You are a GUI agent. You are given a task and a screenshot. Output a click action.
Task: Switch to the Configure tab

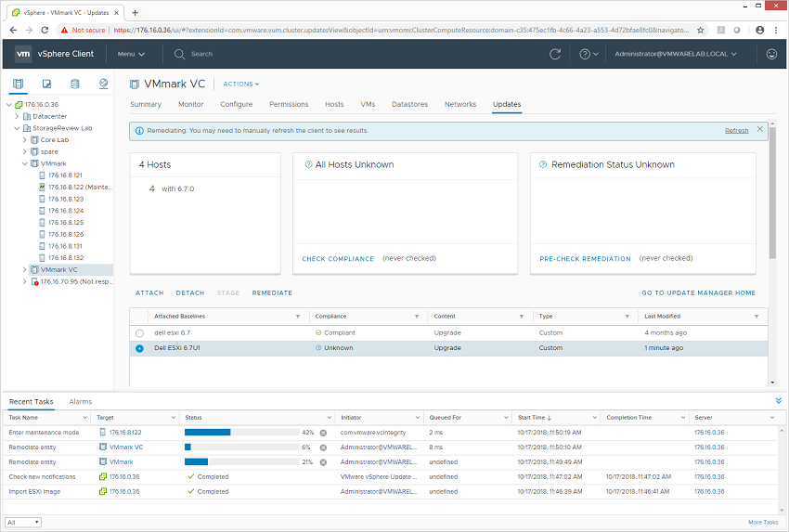click(x=236, y=104)
